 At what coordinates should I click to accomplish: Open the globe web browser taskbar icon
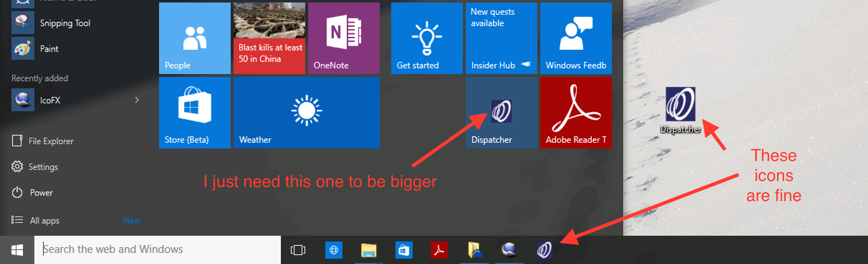(334, 250)
